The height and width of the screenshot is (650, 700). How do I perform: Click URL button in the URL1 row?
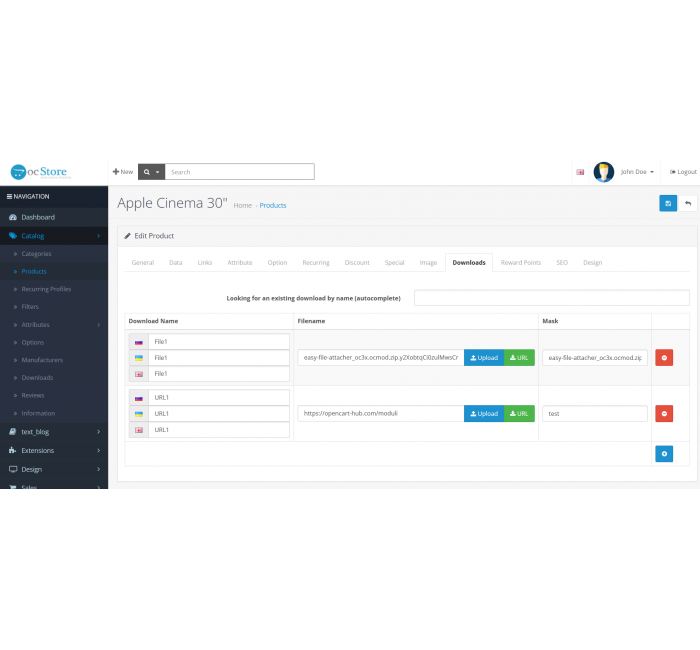(x=519, y=413)
